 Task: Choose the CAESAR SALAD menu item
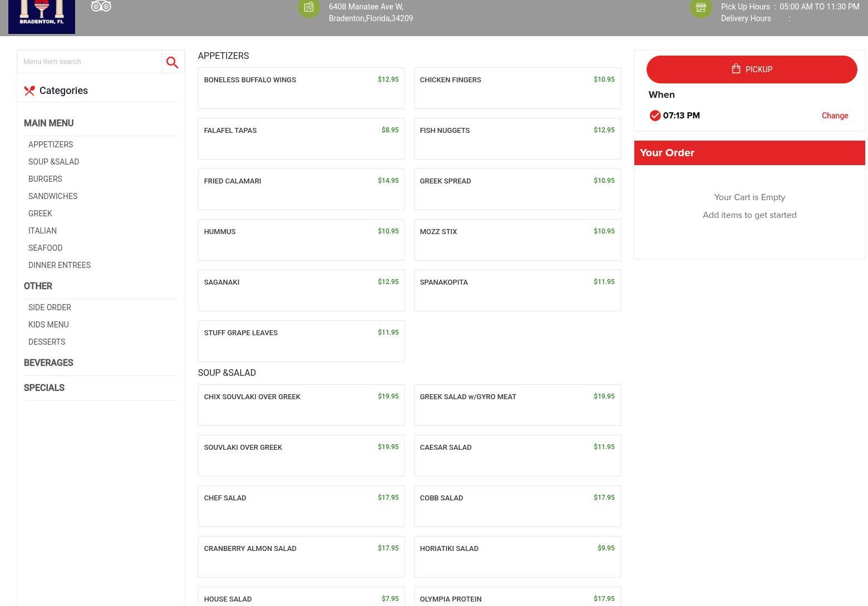[517, 455]
